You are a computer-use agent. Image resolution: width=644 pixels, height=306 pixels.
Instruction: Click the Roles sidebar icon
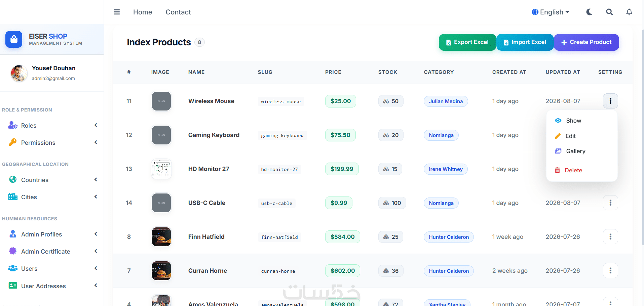[x=13, y=125]
